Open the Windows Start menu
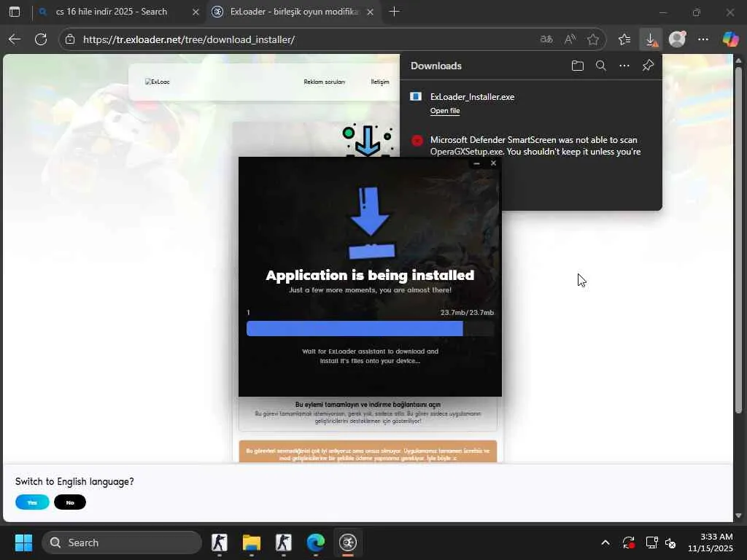Image resolution: width=747 pixels, height=560 pixels. click(x=23, y=542)
